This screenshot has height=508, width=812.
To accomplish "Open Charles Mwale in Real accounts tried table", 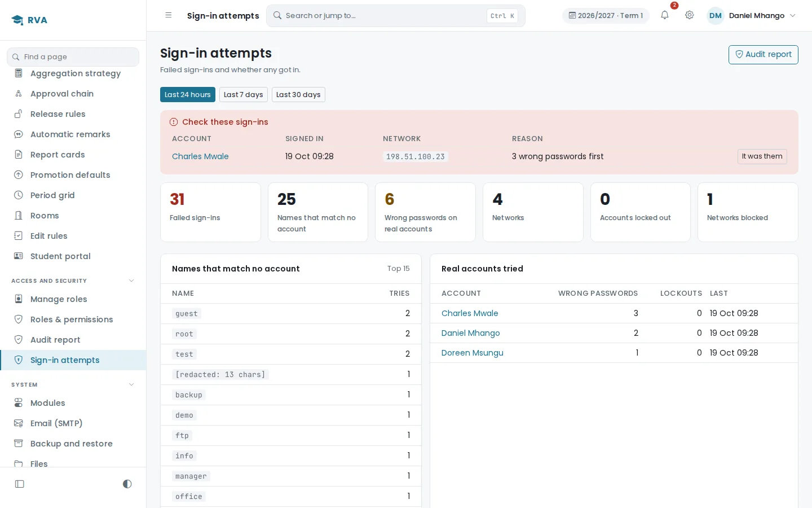I will [x=470, y=313].
